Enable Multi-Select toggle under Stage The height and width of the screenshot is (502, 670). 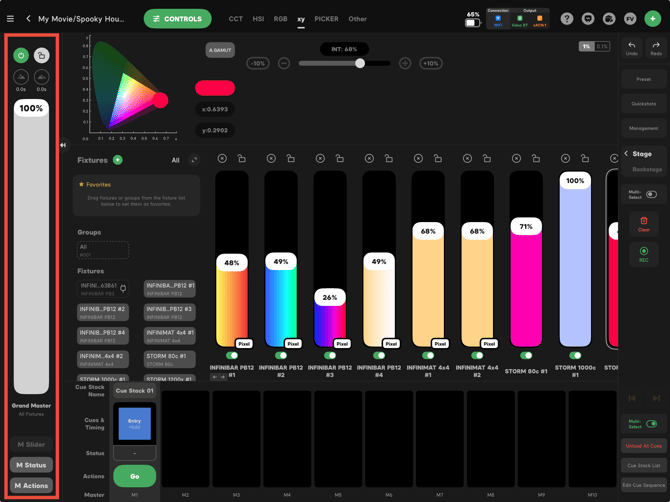click(x=651, y=194)
